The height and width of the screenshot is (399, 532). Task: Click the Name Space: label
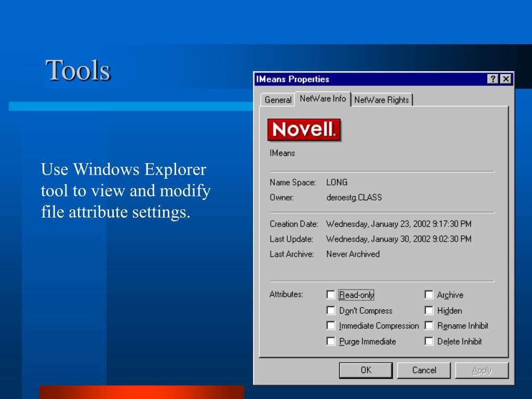click(x=293, y=182)
